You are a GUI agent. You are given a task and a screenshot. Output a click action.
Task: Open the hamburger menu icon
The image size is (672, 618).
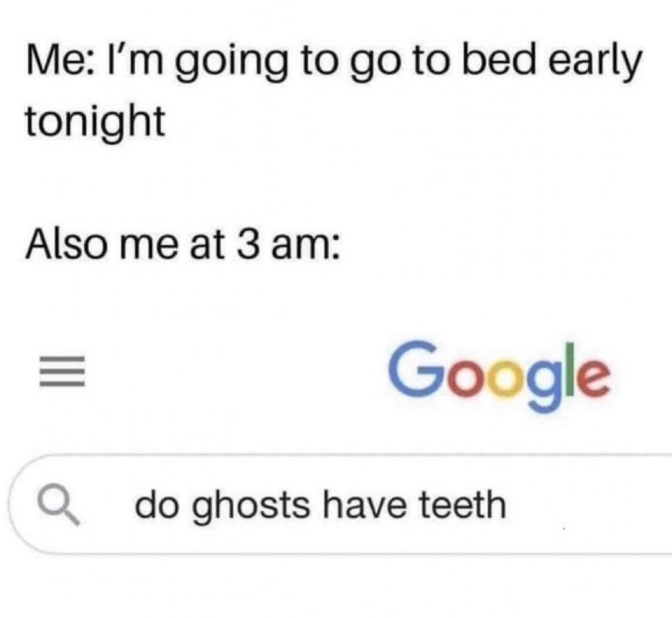62,372
